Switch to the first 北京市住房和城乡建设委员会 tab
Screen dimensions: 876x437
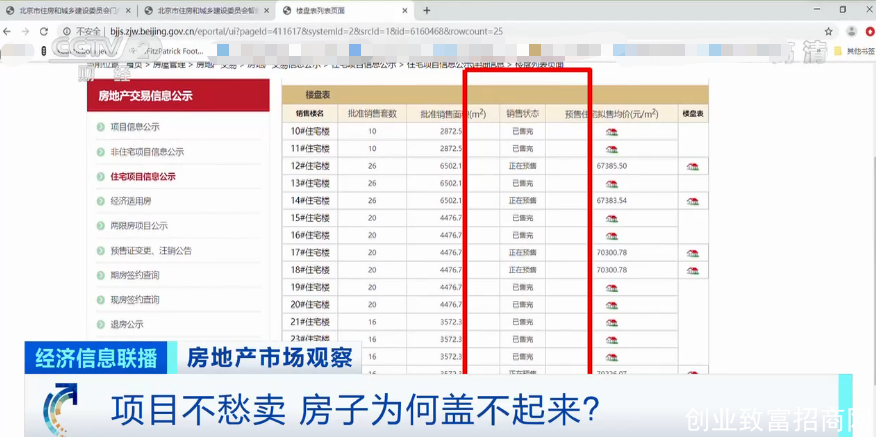[70, 10]
